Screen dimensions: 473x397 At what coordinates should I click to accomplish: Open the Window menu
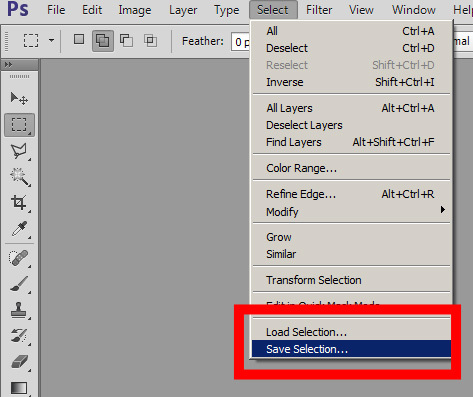coord(414,10)
